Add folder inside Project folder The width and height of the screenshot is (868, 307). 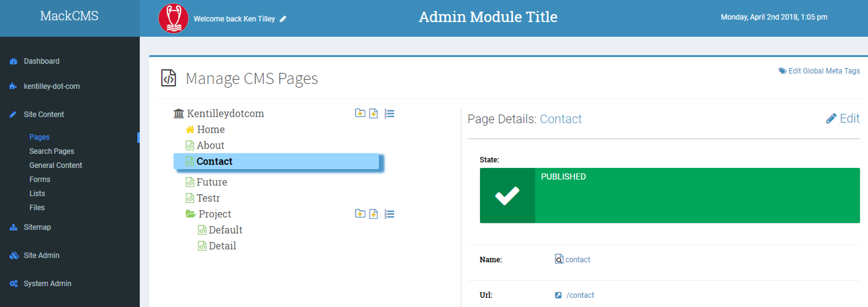pyautogui.click(x=360, y=214)
